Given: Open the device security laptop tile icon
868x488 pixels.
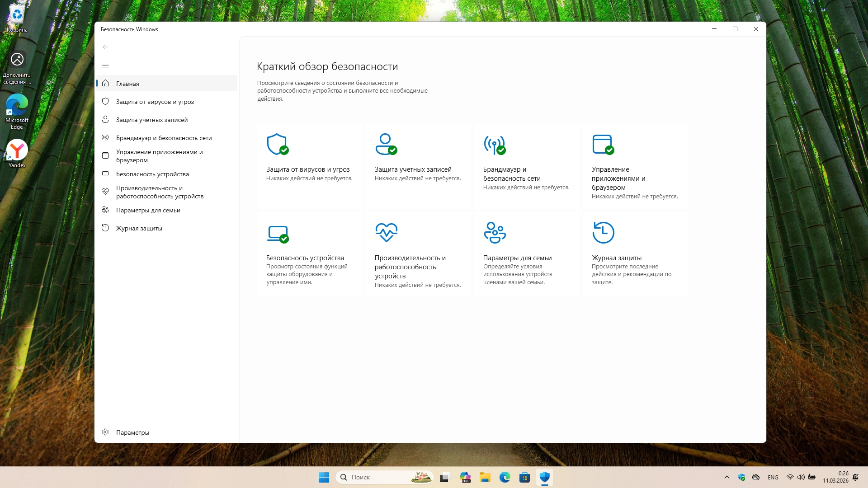Looking at the screenshot, I should click(x=278, y=233).
